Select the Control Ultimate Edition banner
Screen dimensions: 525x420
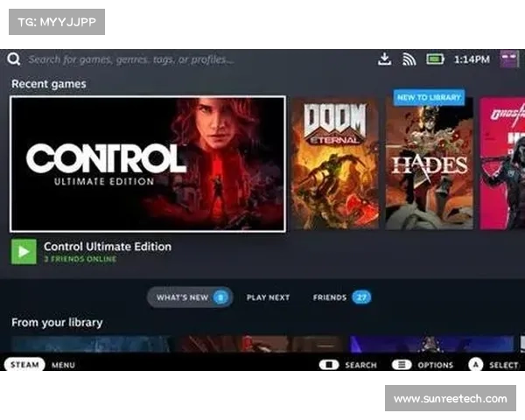pyautogui.click(x=148, y=164)
